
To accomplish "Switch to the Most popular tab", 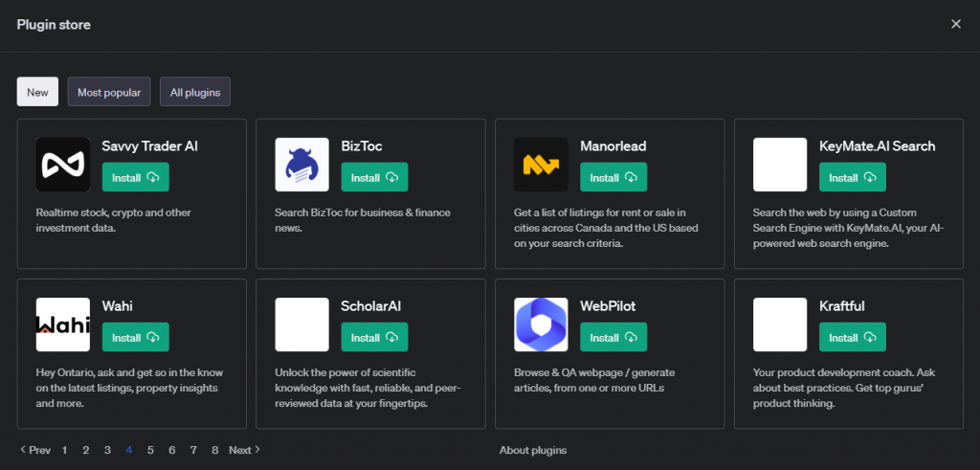I will tap(109, 92).
